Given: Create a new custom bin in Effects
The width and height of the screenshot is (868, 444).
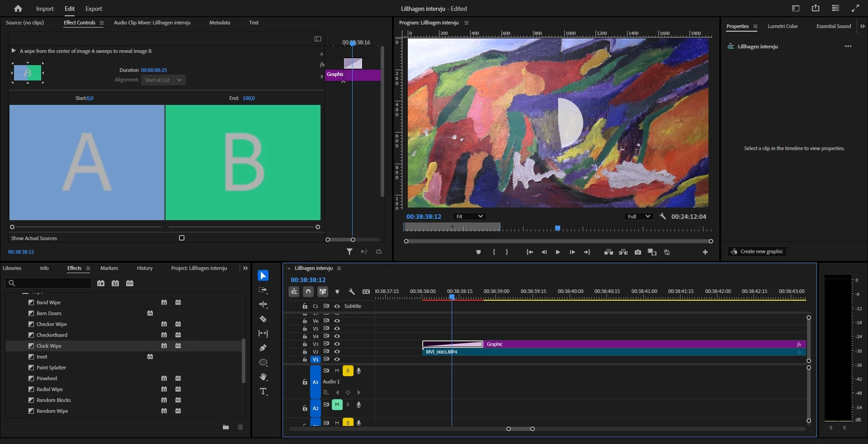Looking at the screenshot, I should pyautogui.click(x=226, y=427).
